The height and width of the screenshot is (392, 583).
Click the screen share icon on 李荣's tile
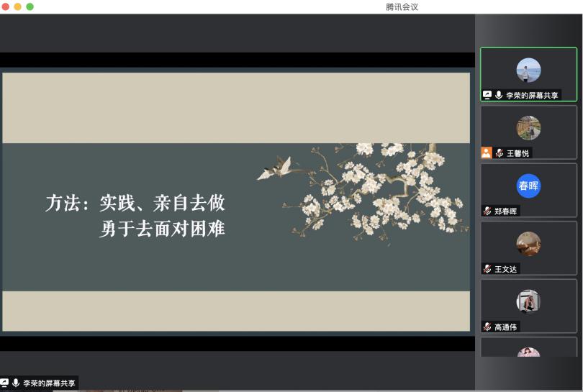[487, 95]
